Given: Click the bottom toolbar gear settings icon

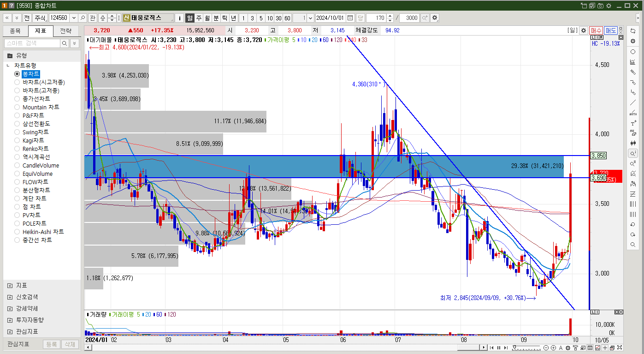Looking at the screenshot, I should pyautogui.click(x=567, y=348).
